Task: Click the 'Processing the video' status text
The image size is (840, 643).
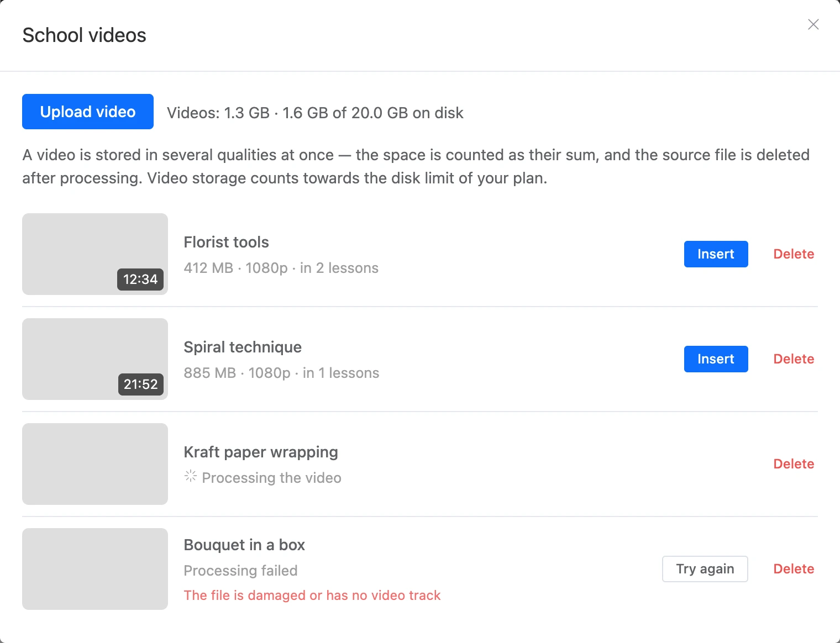Action: coord(271,478)
